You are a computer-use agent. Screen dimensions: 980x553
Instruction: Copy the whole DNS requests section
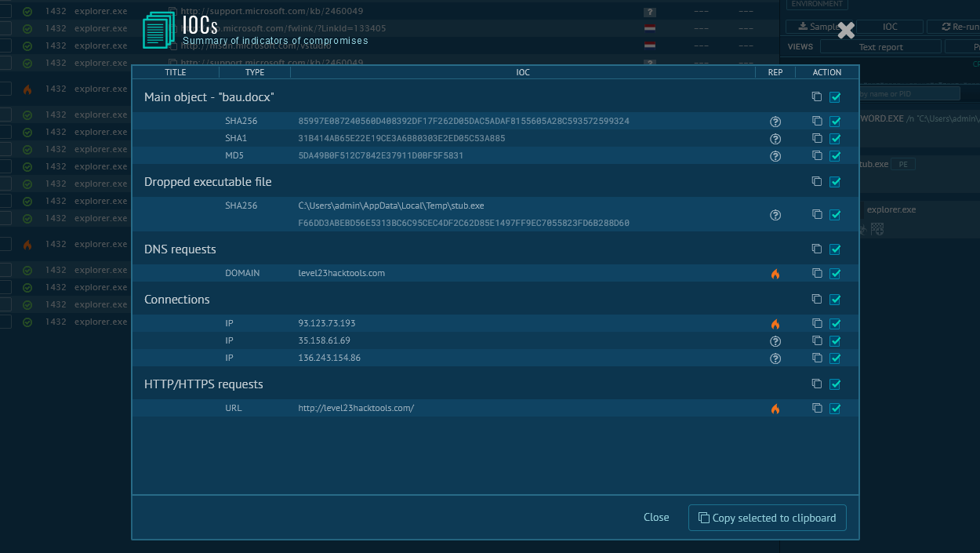pyautogui.click(x=817, y=249)
